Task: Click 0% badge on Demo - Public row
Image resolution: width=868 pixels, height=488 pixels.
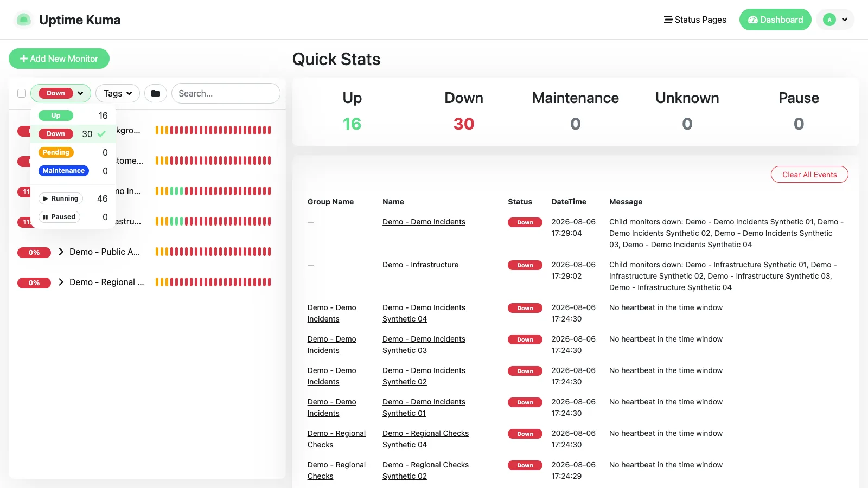Action: click(34, 252)
